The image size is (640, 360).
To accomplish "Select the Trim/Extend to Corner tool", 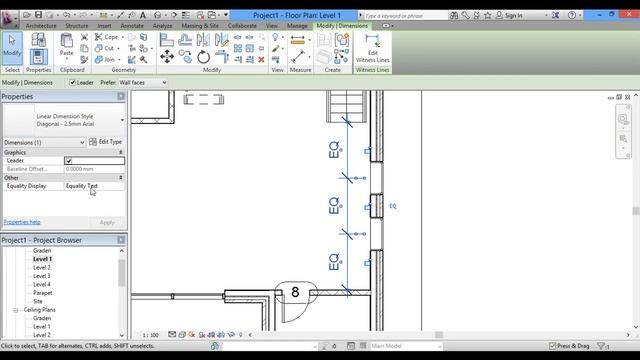I will click(222, 57).
